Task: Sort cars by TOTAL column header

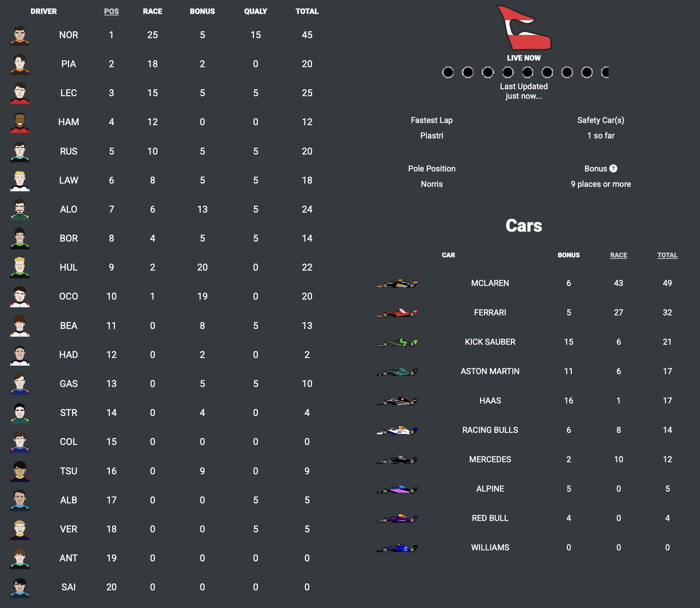Action: click(667, 255)
